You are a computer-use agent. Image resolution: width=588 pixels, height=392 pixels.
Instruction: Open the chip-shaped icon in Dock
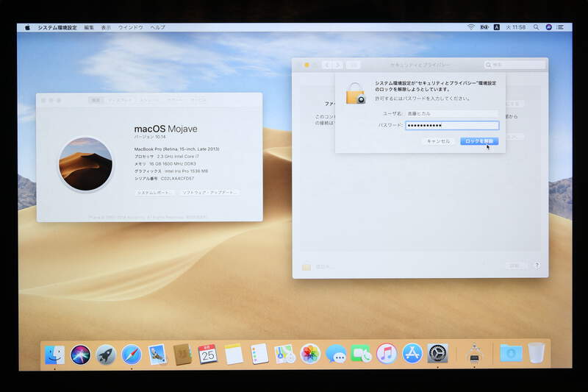(x=474, y=353)
